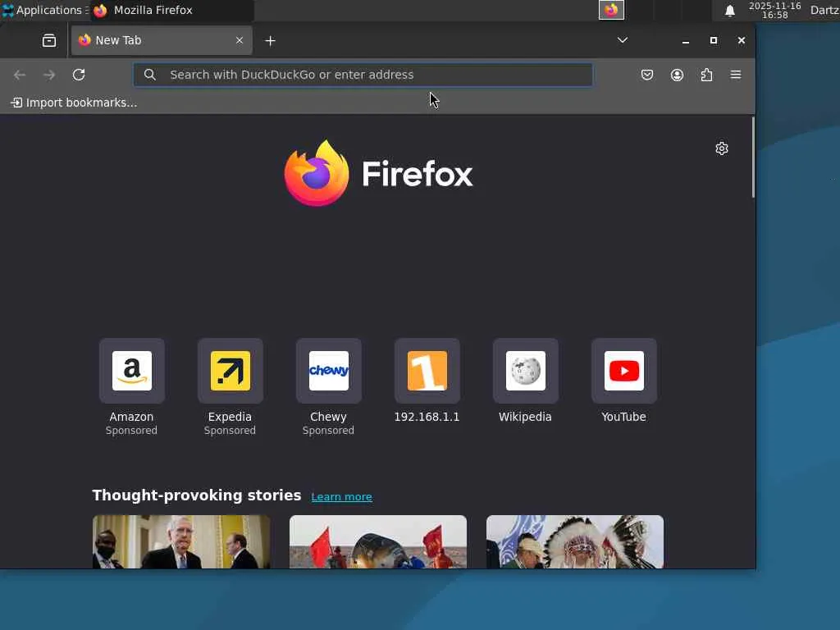Open the story thumbnail with feathered headdress
This screenshot has height=630, width=840.
click(575, 541)
